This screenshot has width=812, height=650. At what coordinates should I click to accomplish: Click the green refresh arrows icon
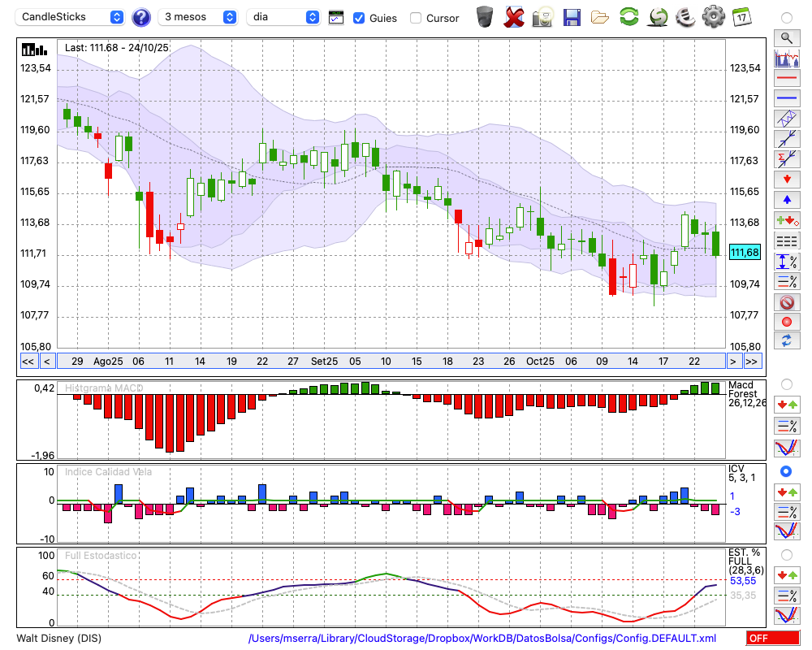[x=628, y=17]
